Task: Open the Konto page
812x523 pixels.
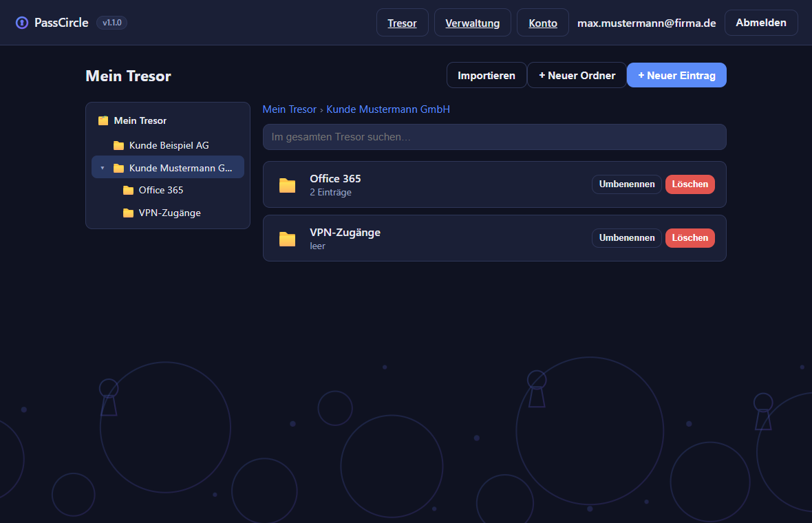Action: click(x=543, y=23)
